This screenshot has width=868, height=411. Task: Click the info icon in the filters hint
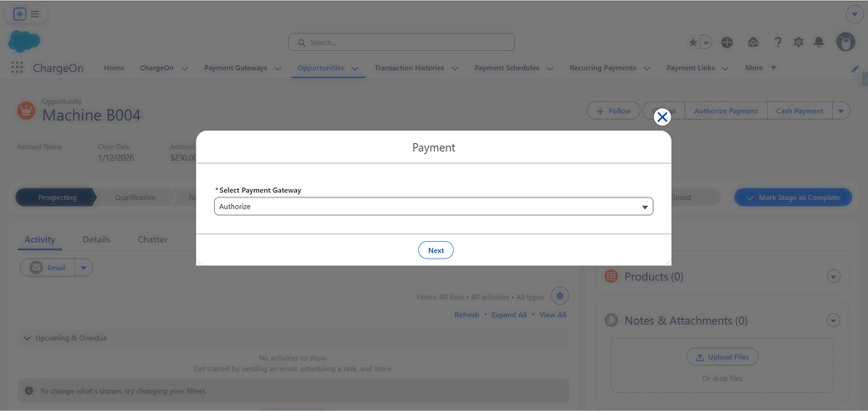pos(28,391)
